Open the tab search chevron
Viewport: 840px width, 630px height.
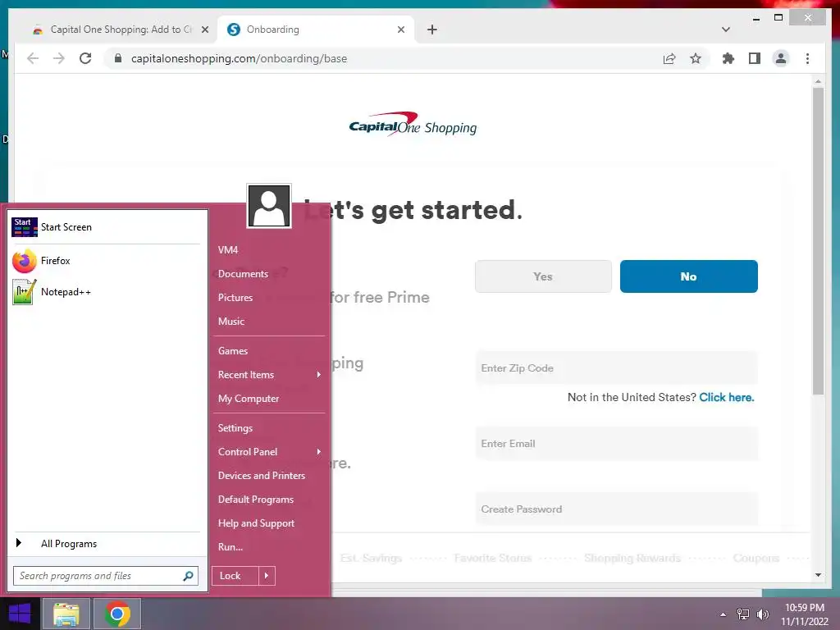click(725, 30)
